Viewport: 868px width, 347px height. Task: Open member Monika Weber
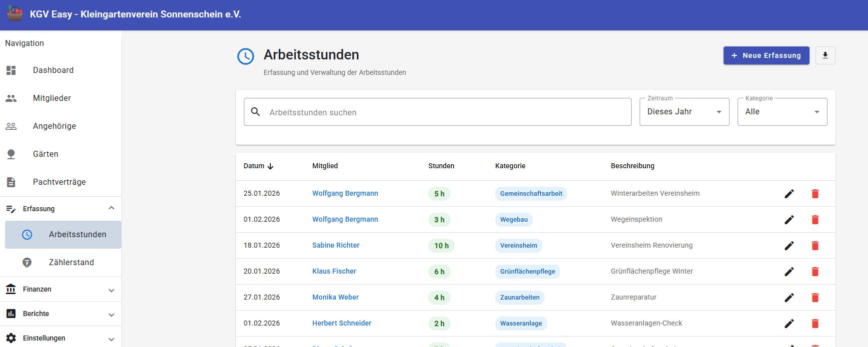coord(335,297)
